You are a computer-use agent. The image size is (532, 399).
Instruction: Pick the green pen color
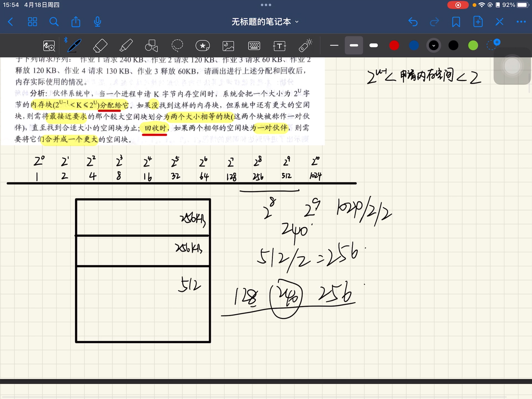point(473,45)
